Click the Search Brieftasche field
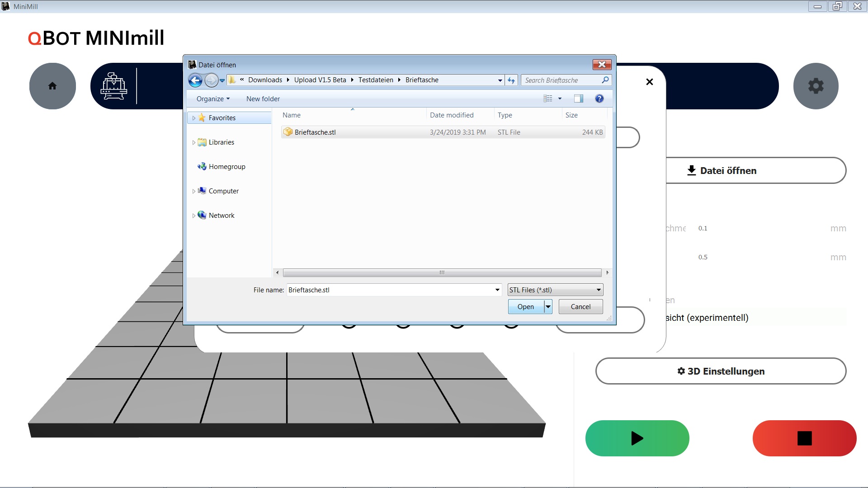 (x=561, y=80)
